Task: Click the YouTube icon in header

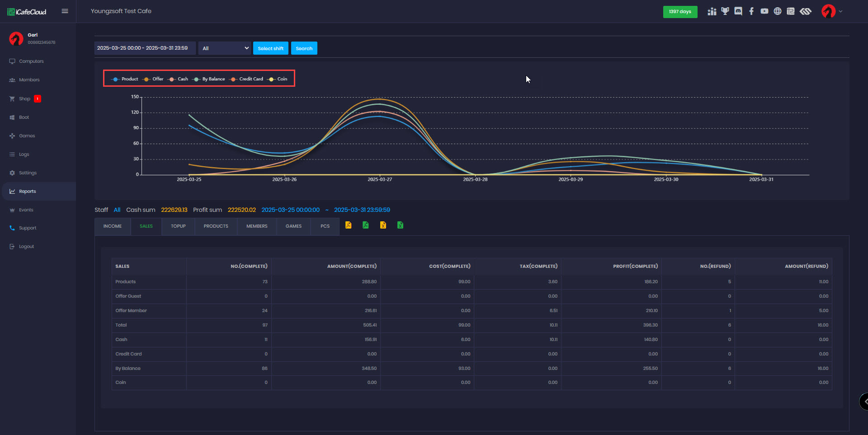Action: (x=764, y=11)
